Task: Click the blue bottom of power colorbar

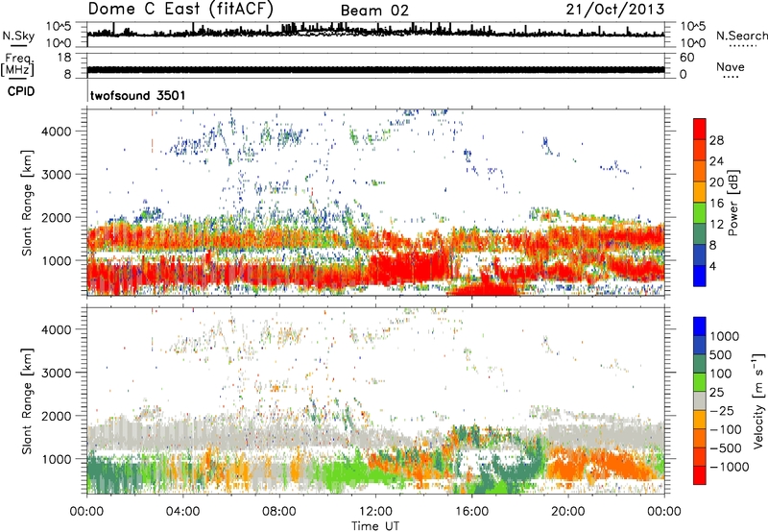Action: pos(700,276)
